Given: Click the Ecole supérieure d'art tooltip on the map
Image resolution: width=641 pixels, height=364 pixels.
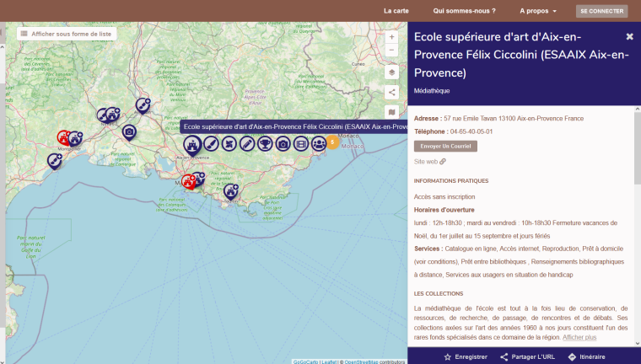Looking at the screenshot, I should [294, 126].
